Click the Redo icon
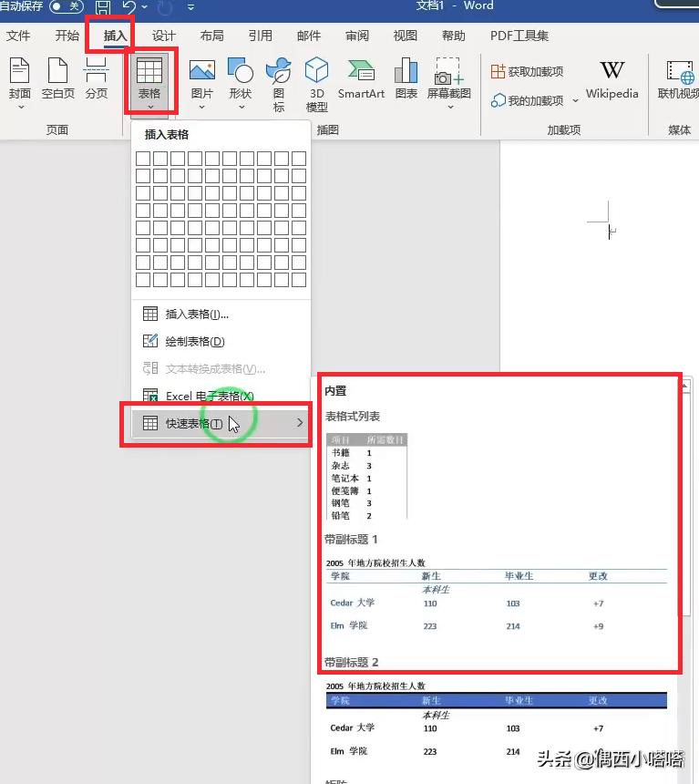The height and width of the screenshot is (784, 699). click(x=164, y=7)
